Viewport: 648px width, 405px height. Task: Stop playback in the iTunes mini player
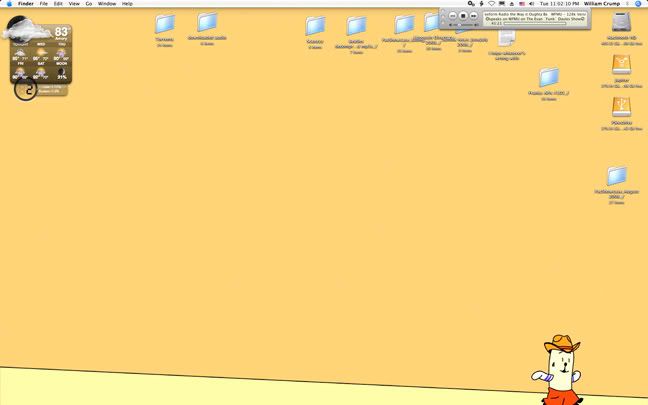click(463, 16)
